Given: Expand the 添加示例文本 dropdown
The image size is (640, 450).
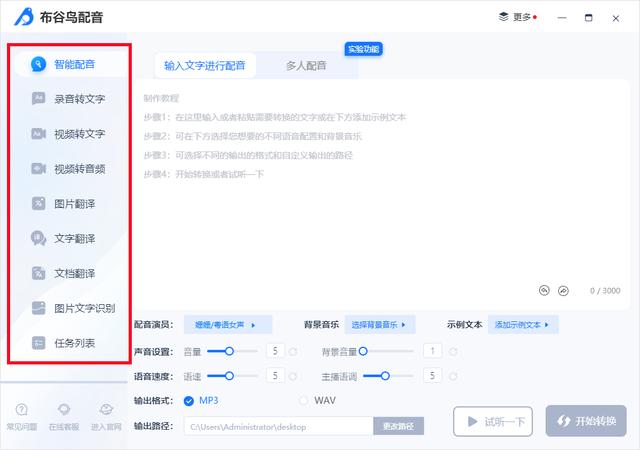Looking at the screenshot, I should click(524, 325).
